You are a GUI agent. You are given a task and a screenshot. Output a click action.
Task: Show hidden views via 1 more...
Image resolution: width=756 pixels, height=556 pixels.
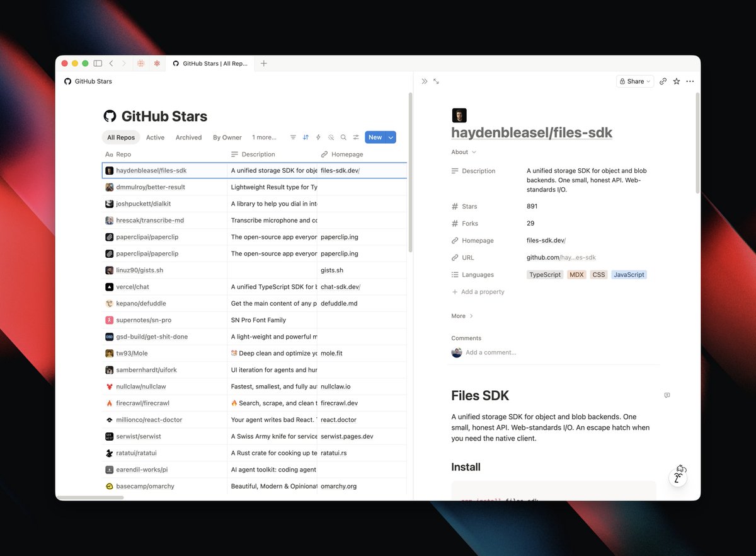pos(264,137)
